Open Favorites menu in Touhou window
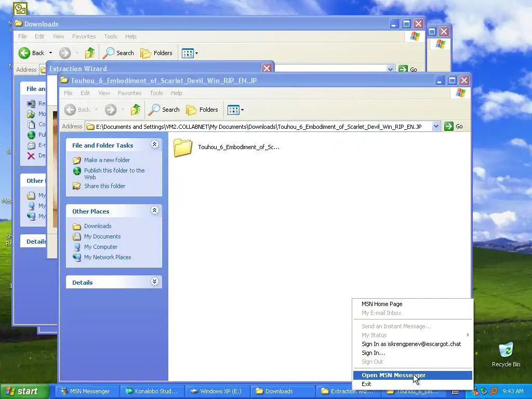 pyautogui.click(x=129, y=93)
